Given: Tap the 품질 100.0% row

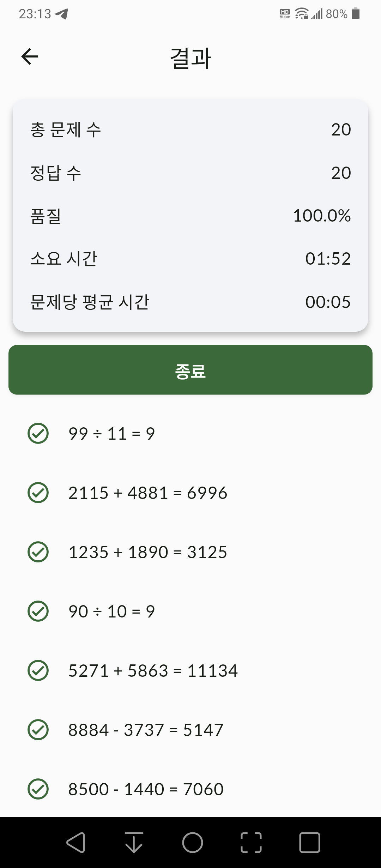Looking at the screenshot, I should tap(190, 216).
